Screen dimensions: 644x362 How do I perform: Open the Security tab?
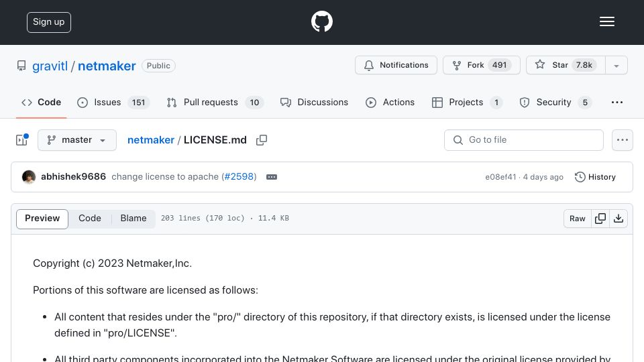click(555, 102)
